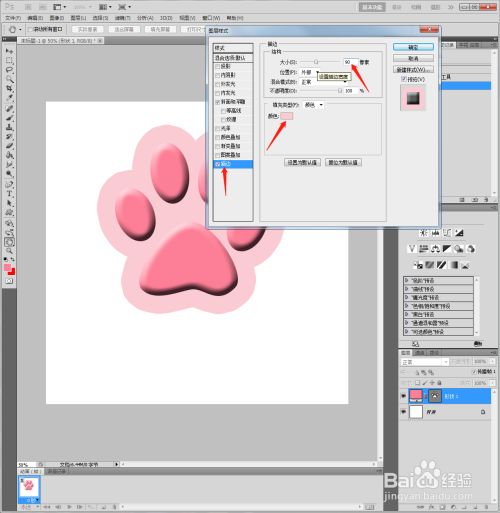Uncheck the 描边 stroke style checkbox
Screen dimensions: 500x513
tap(218, 164)
